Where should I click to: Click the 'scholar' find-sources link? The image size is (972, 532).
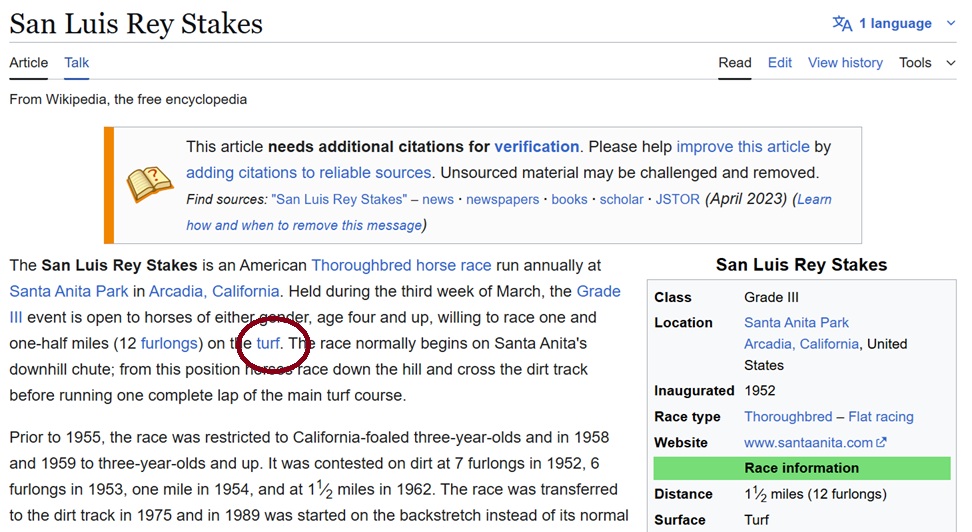(x=621, y=199)
